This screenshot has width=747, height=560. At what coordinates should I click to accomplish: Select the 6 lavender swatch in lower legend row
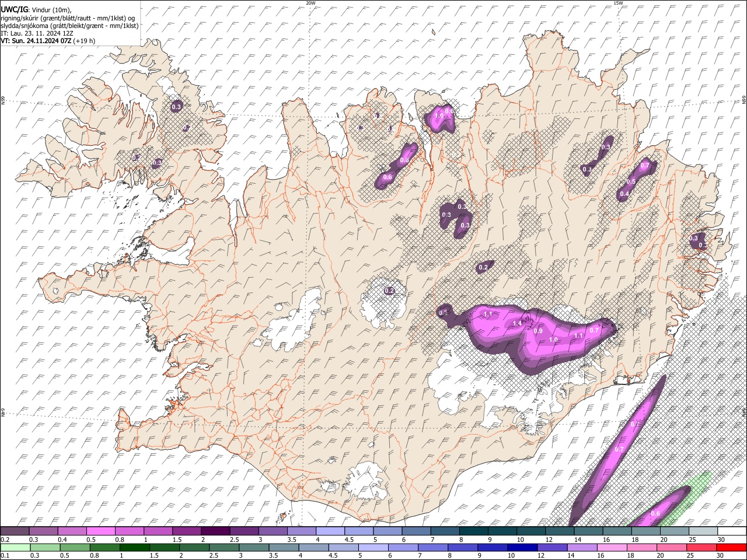point(403,547)
